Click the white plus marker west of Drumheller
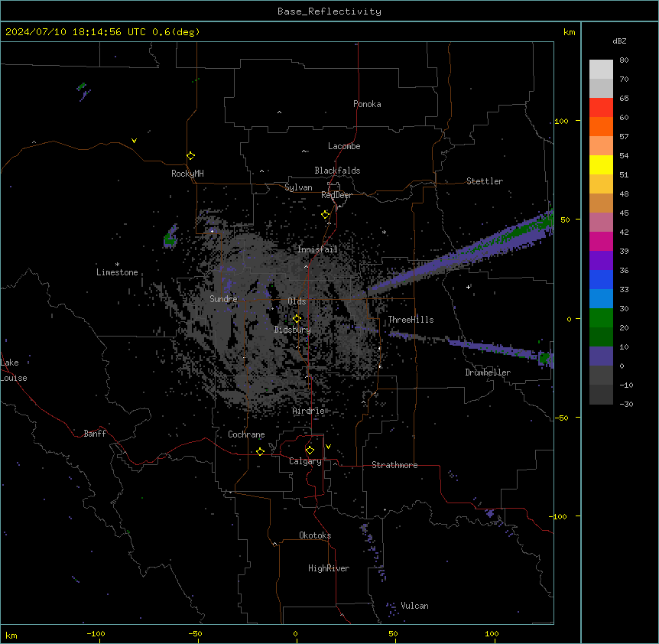This screenshot has height=644, width=659. pyautogui.click(x=468, y=287)
